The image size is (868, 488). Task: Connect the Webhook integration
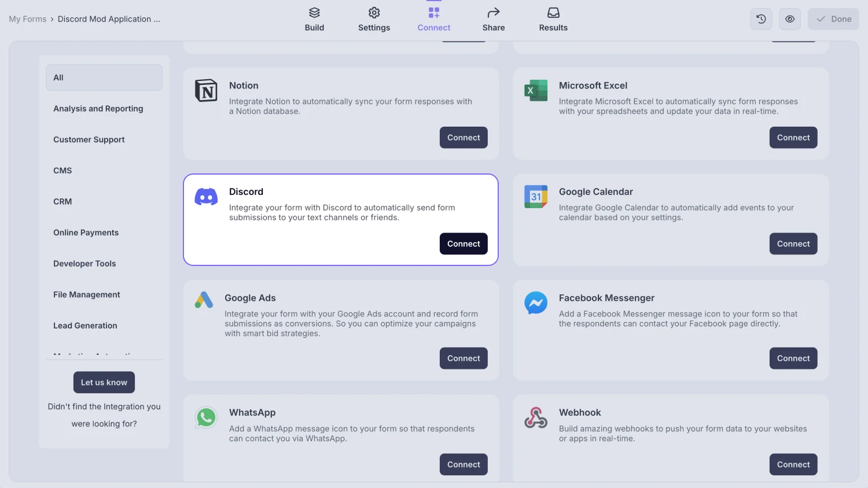point(793,464)
